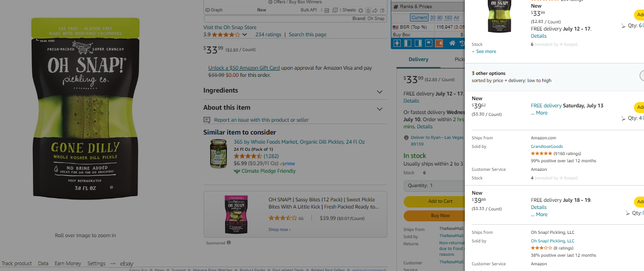This screenshot has width=644, height=271.
Task: Click the Deliver to location pin icon
Action: pyautogui.click(x=406, y=137)
